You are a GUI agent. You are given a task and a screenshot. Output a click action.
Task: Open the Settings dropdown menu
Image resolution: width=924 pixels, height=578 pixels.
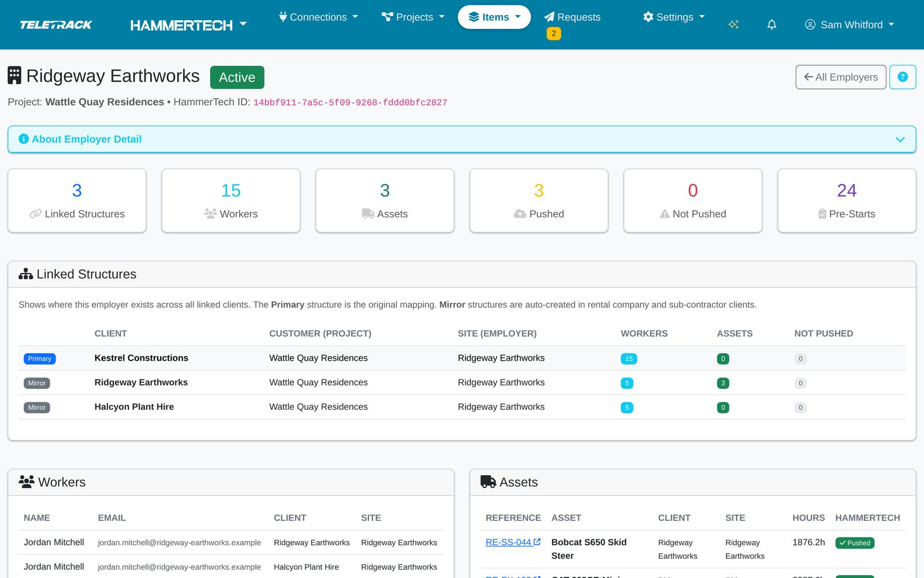pyautogui.click(x=674, y=17)
